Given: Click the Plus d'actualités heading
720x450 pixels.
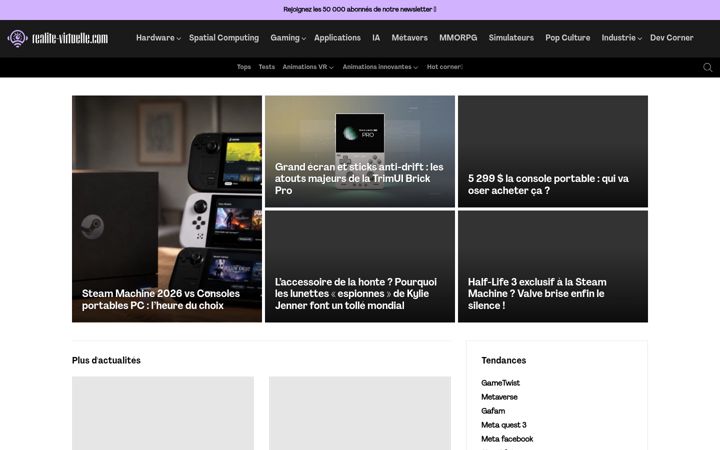Looking at the screenshot, I should pyautogui.click(x=106, y=360).
